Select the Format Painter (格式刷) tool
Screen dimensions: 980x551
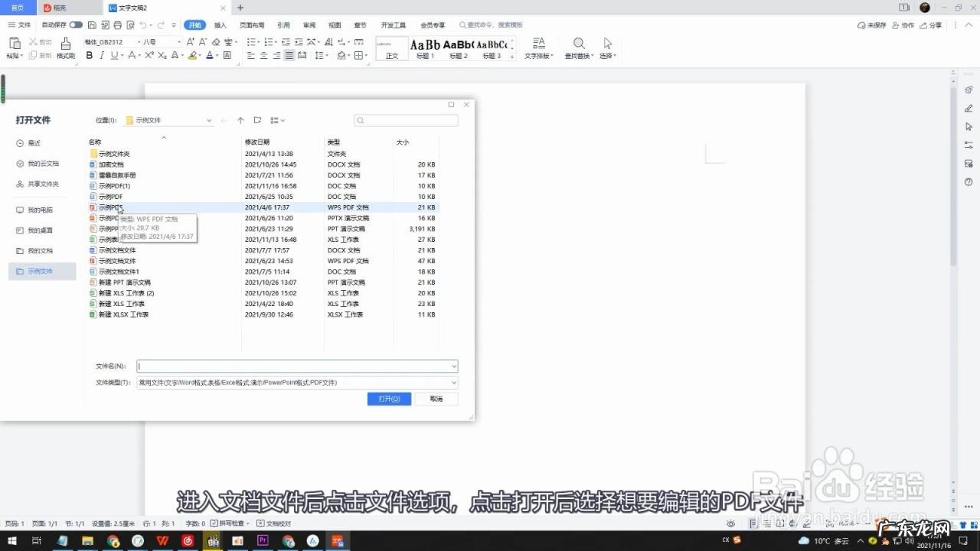click(x=66, y=48)
